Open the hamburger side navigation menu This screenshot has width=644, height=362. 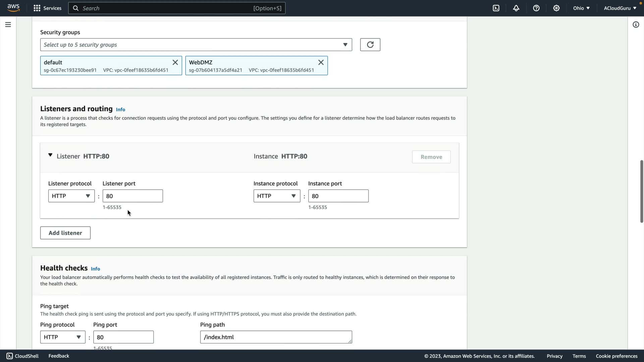[8, 24]
